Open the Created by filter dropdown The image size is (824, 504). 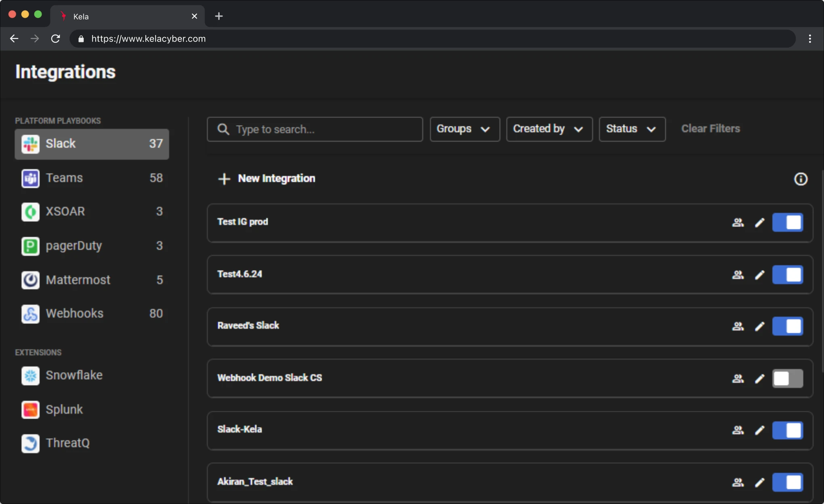pos(549,129)
